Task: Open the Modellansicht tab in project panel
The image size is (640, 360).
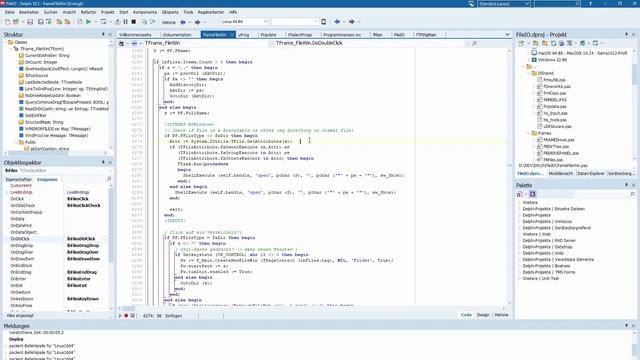Action: click(560, 173)
